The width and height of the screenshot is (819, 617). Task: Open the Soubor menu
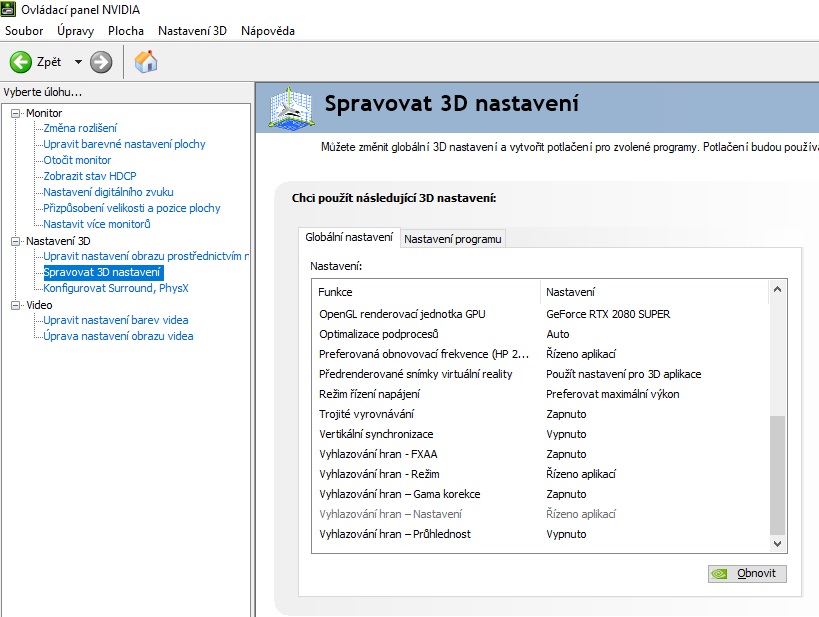click(24, 31)
